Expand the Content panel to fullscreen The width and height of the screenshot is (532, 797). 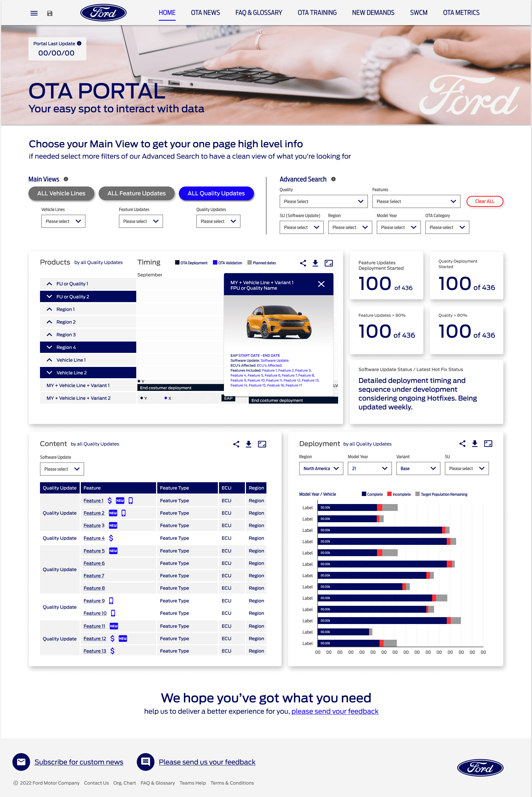(x=262, y=444)
